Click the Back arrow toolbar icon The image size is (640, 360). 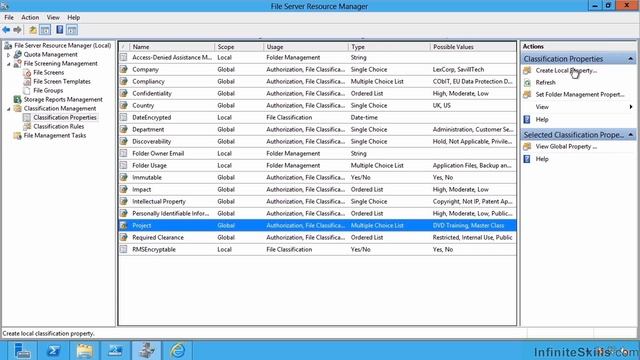pos(6,30)
